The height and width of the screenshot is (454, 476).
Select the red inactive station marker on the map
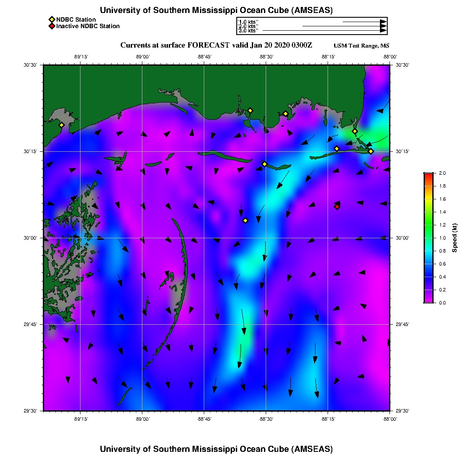(x=337, y=207)
